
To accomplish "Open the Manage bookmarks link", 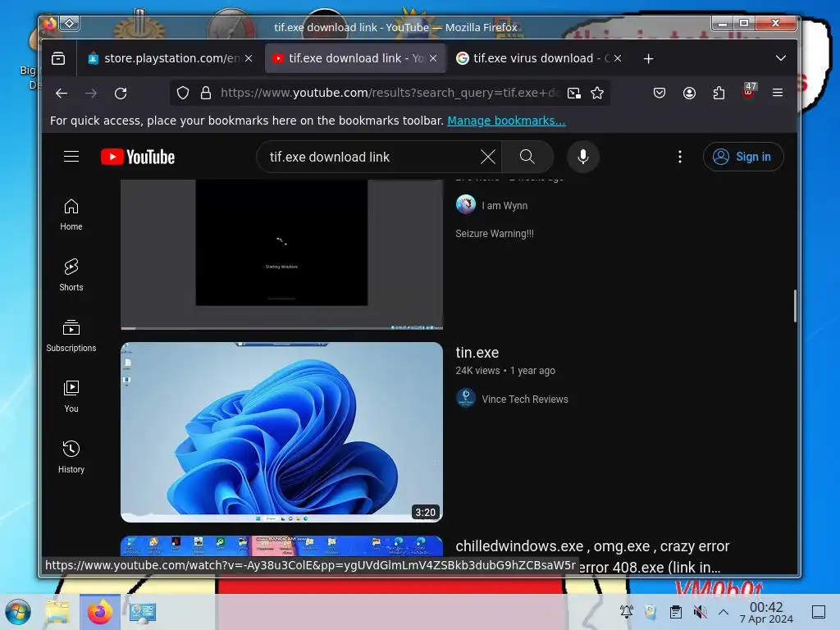I will 506,121.
